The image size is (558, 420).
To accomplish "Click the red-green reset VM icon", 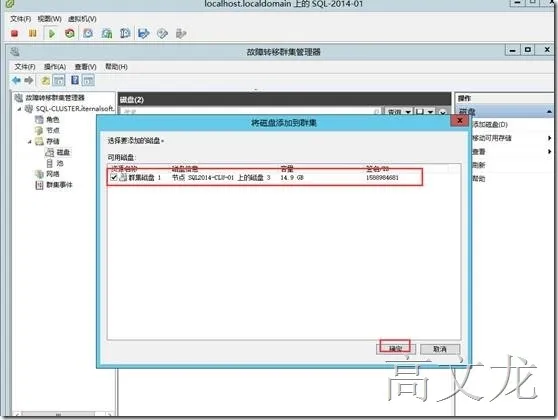I will [x=70, y=33].
